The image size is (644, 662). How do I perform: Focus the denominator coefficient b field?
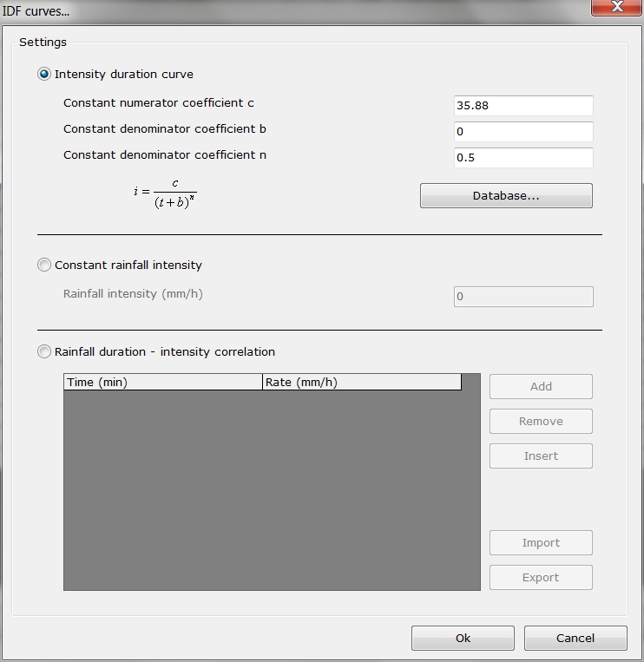point(522,132)
